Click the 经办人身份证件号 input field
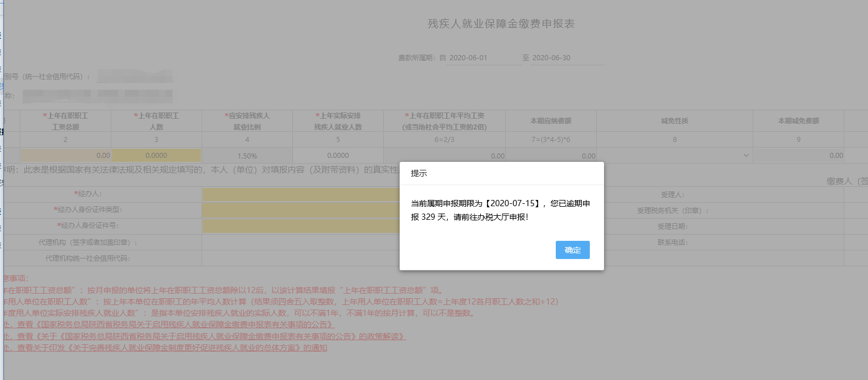 click(x=301, y=226)
